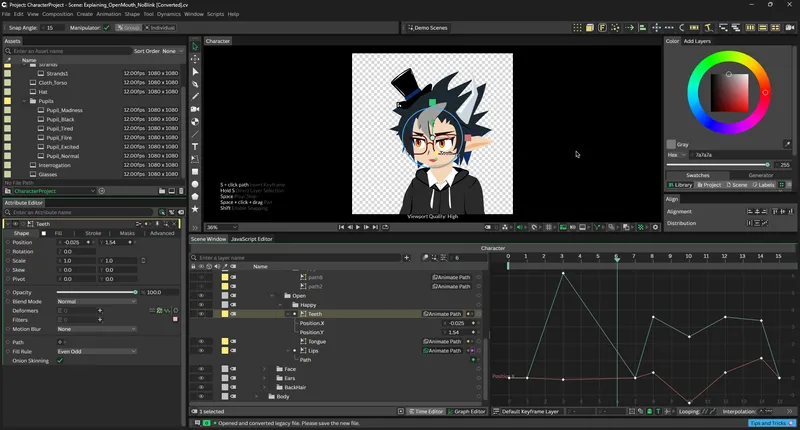Open the Scripts menu
This screenshot has width=800, height=430.
[215, 14]
